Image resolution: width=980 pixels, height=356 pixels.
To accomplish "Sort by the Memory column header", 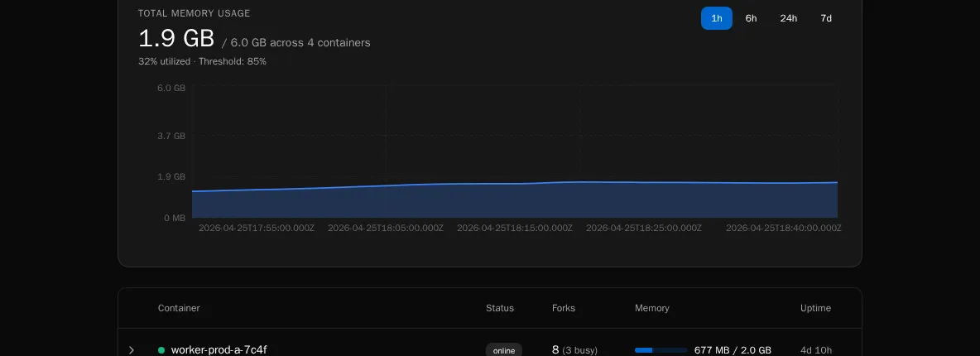I will pos(651,308).
